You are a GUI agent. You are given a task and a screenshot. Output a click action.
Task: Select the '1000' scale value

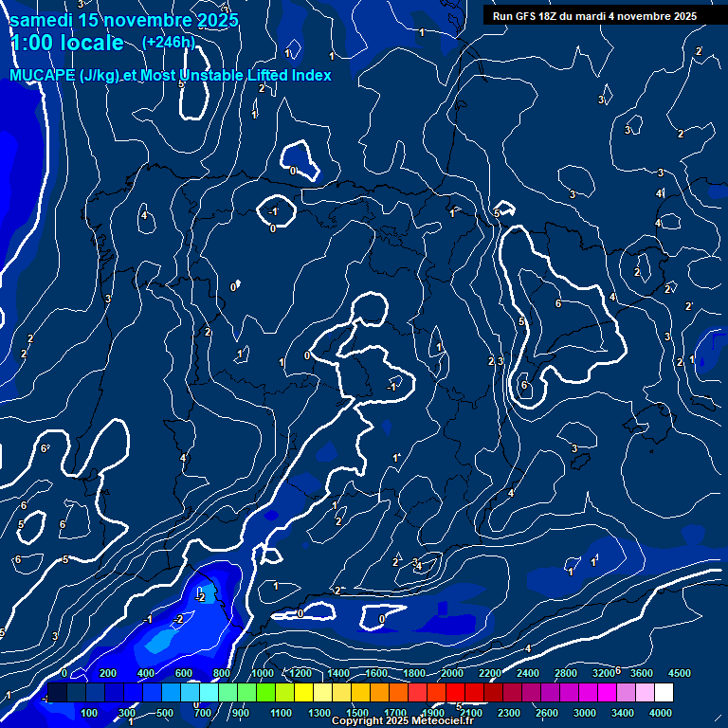(263, 673)
